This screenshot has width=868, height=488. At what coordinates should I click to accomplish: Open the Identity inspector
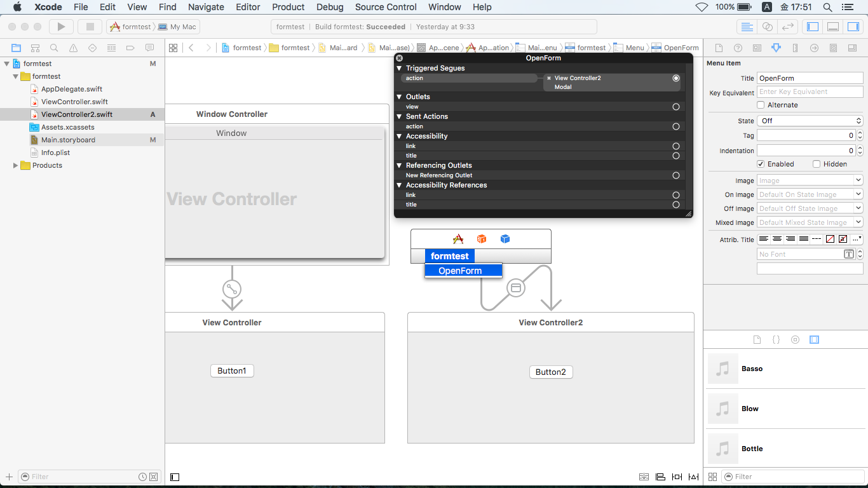pyautogui.click(x=757, y=47)
